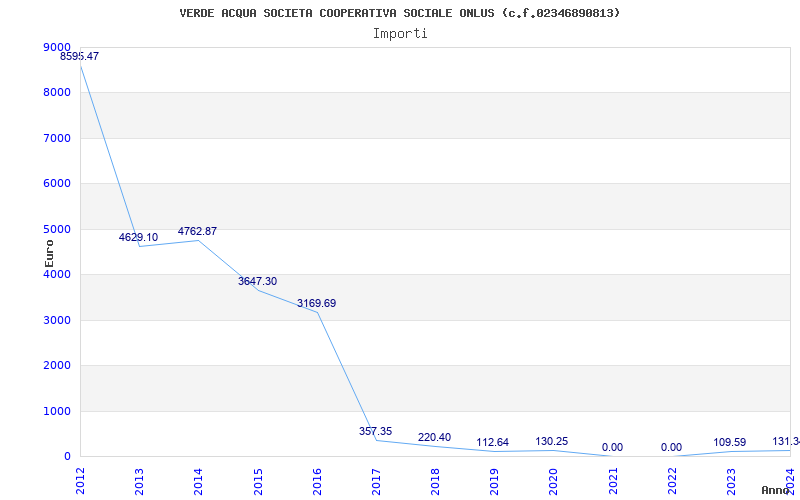Click y-axis value 4000
The image size is (800, 500).
(57, 274)
